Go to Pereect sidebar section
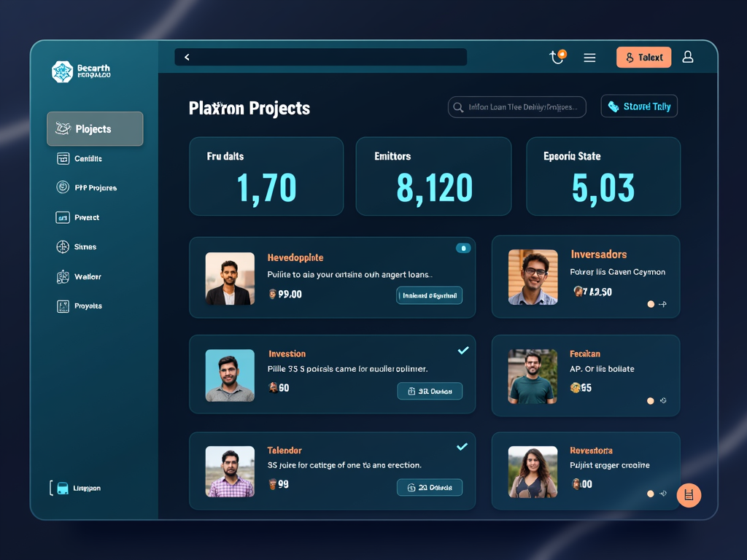This screenshot has width=747, height=560. [77, 217]
